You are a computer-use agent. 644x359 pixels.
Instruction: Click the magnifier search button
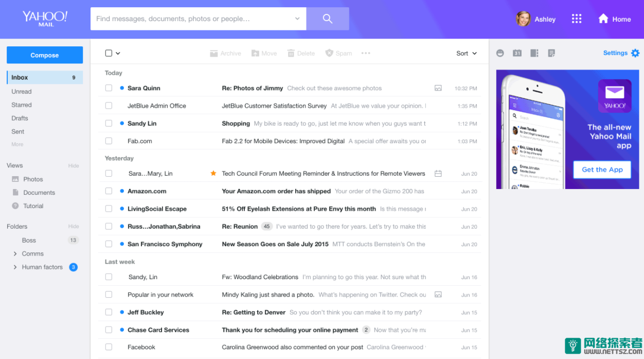pyautogui.click(x=328, y=19)
